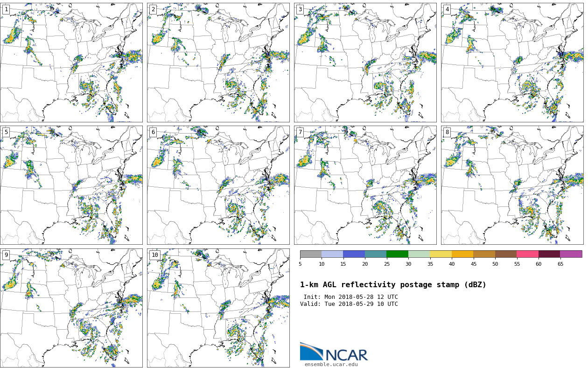Select the pink 55-60 dBZ swatch
588x368 pixels.
[527, 254]
